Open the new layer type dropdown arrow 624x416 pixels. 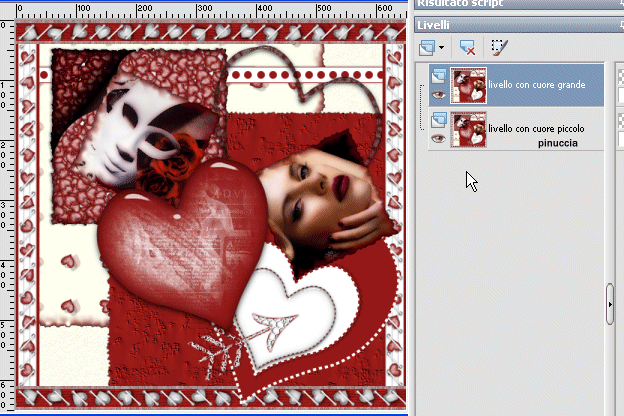click(x=441, y=48)
